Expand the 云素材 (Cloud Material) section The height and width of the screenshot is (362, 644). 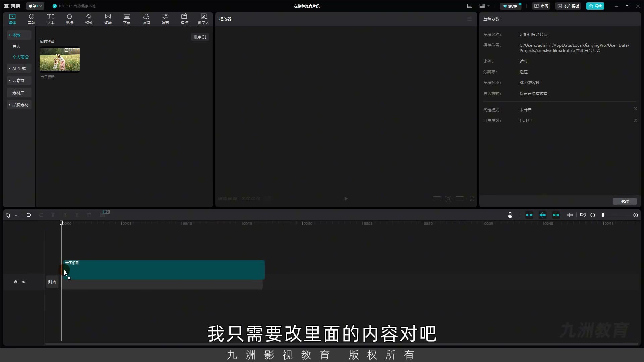19,80
